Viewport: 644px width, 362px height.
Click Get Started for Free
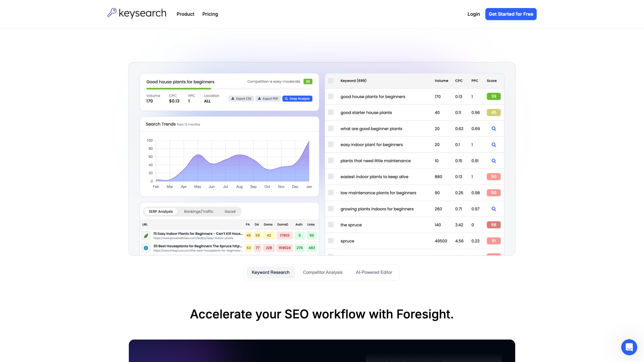pyautogui.click(x=511, y=14)
